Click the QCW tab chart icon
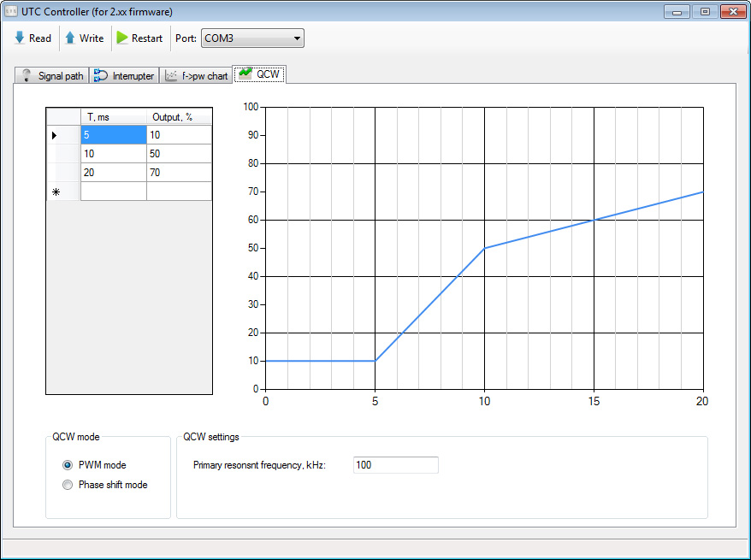751x560 pixels. (245, 74)
